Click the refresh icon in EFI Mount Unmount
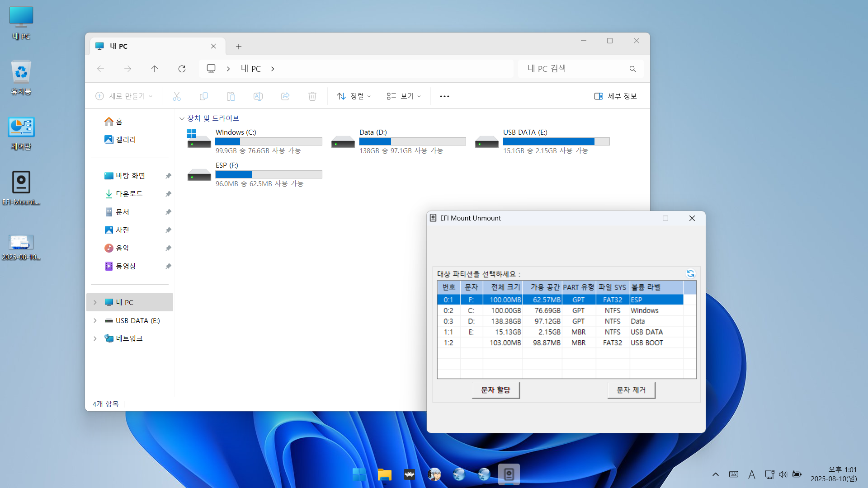Image resolution: width=868 pixels, height=488 pixels. (x=690, y=273)
